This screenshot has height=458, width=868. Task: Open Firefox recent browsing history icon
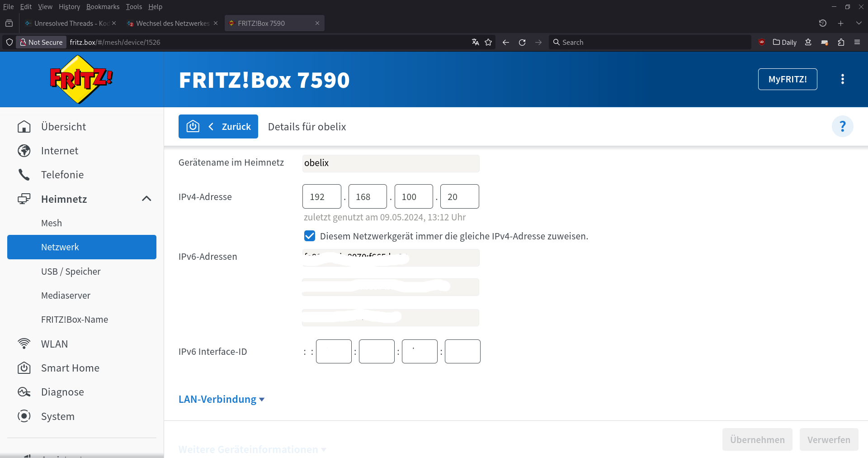coord(823,23)
